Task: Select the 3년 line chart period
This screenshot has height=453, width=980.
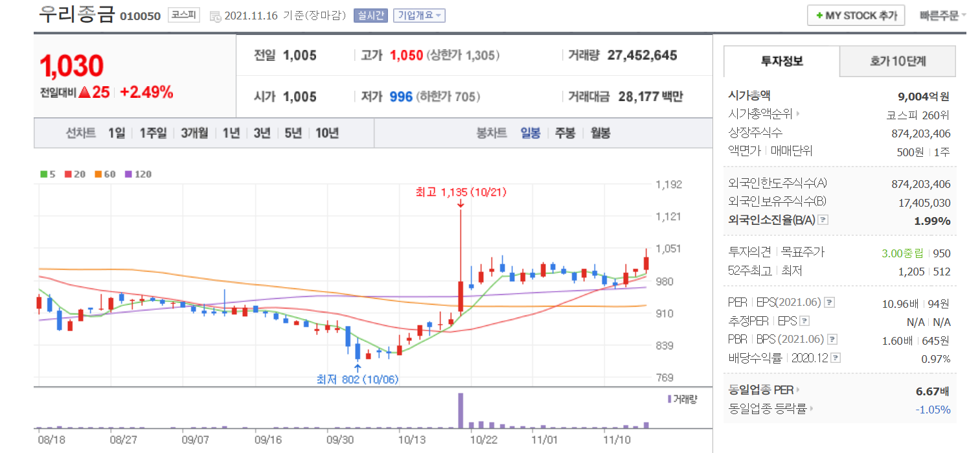Action: [262, 134]
